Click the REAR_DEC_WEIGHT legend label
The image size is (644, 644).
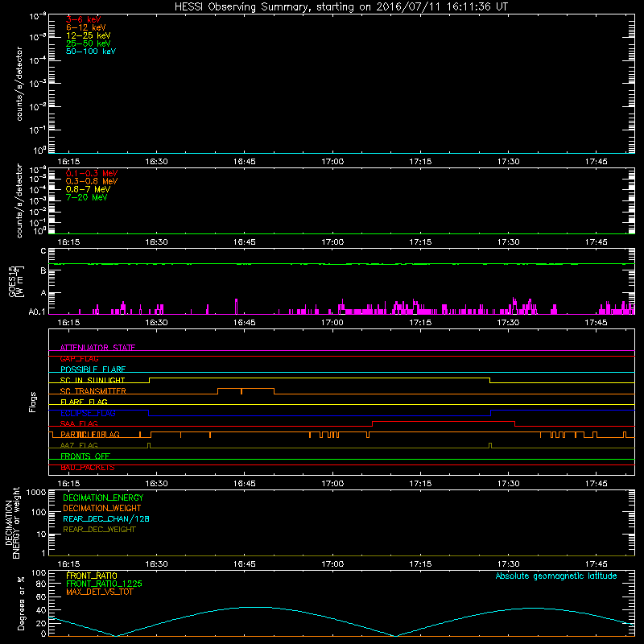tap(99, 530)
